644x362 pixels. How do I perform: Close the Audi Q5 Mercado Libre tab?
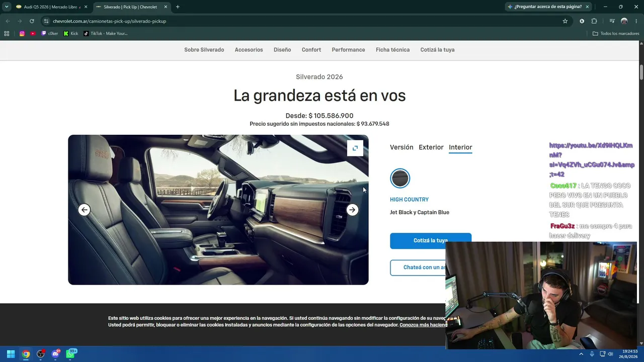(x=86, y=7)
